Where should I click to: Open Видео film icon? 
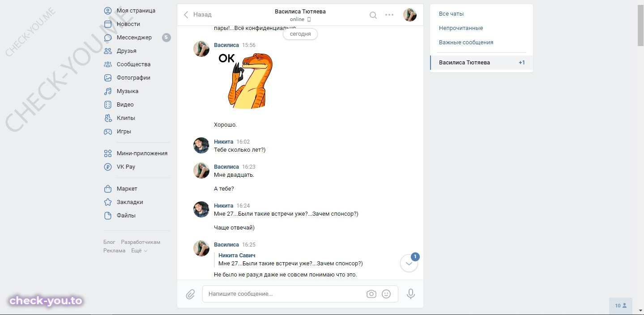(107, 105)
